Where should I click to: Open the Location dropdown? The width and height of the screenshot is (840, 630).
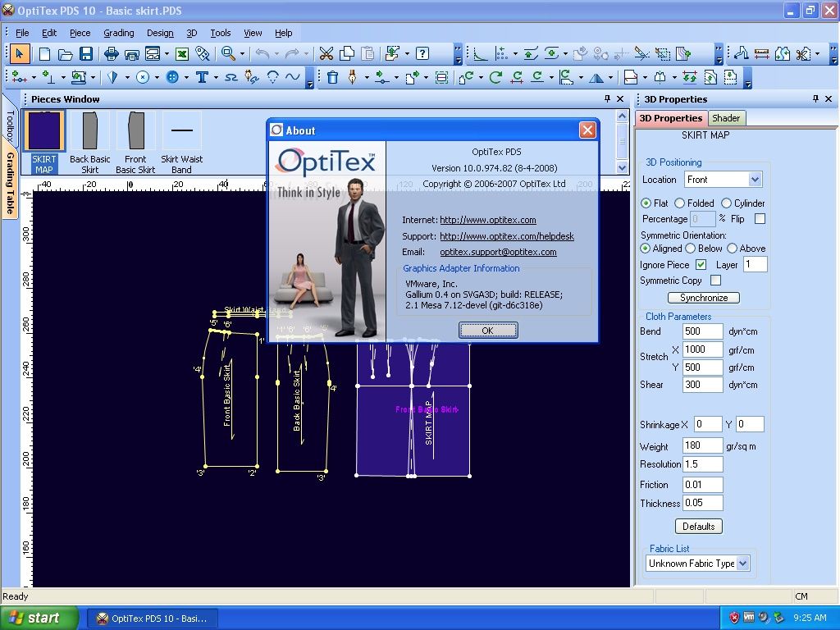click(x=755, y=180)
